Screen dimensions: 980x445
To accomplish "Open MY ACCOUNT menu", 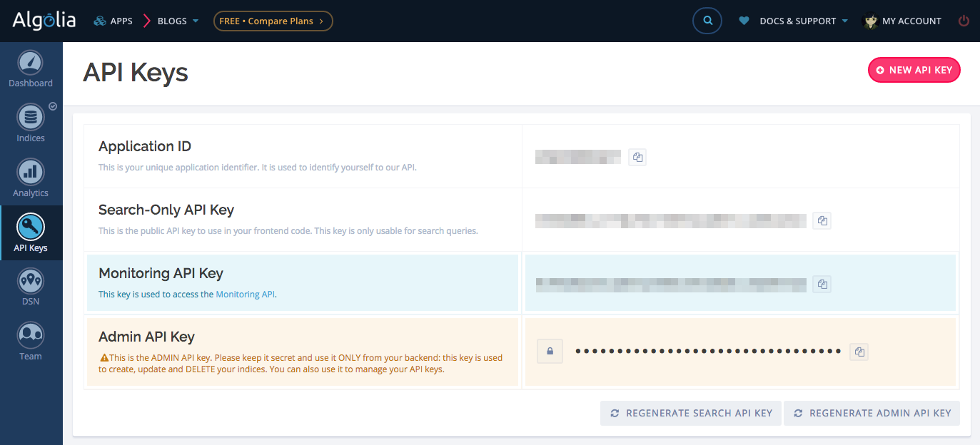I will (x=911, y=21).
